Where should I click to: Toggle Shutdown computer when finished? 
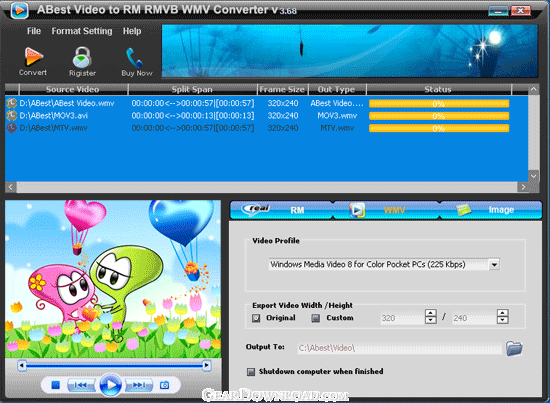[x=251, y=371]
